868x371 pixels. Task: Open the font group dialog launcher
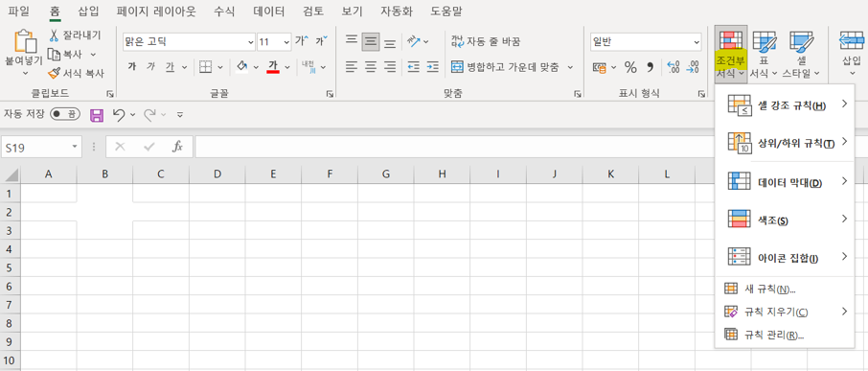(330, 94)
